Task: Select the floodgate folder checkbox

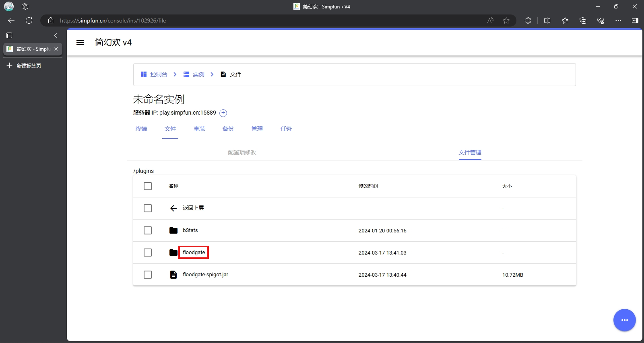Action: [x=148, y=253]
